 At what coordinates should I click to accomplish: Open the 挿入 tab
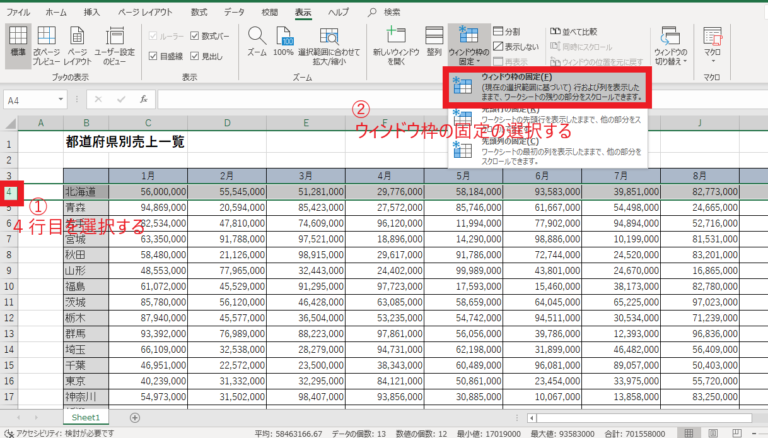tap(92, 12)
